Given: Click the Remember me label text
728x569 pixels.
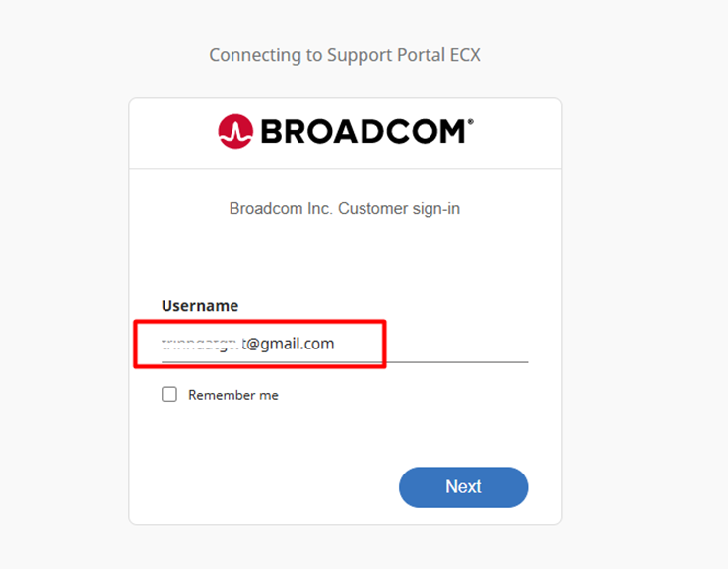Looking at the screenshot, I should [x=233, y=395].
